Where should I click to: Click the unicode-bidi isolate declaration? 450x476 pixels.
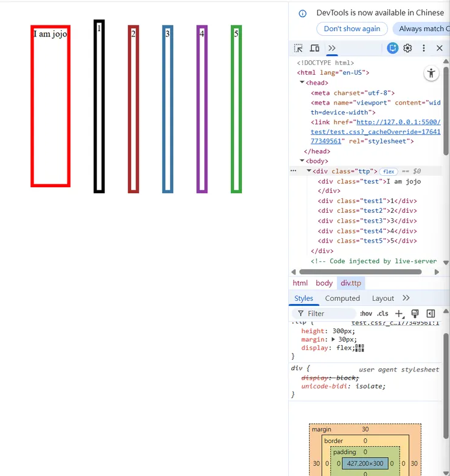click(x=343, y=386)
